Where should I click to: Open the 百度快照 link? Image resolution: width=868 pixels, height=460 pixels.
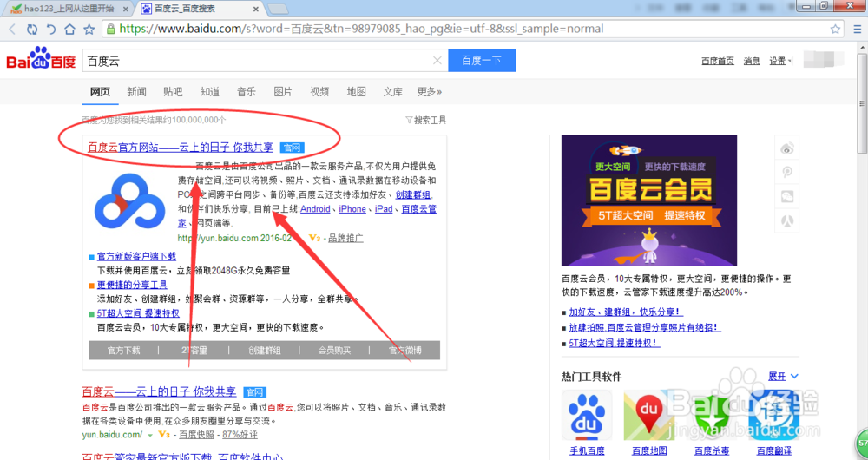196,435
